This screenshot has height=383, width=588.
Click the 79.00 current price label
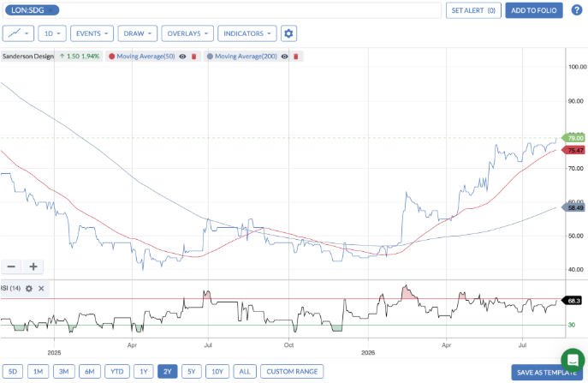pyautogui.click(x=573, y=138)
